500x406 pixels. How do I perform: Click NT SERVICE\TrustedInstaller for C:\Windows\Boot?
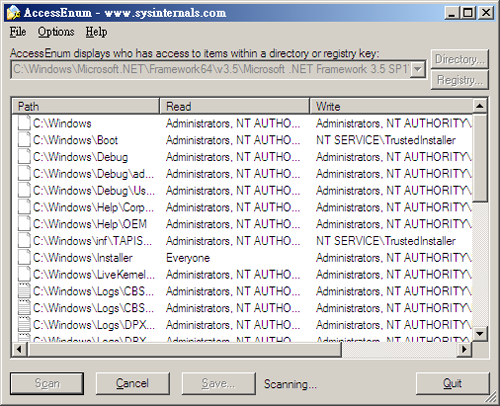[386, 140]
